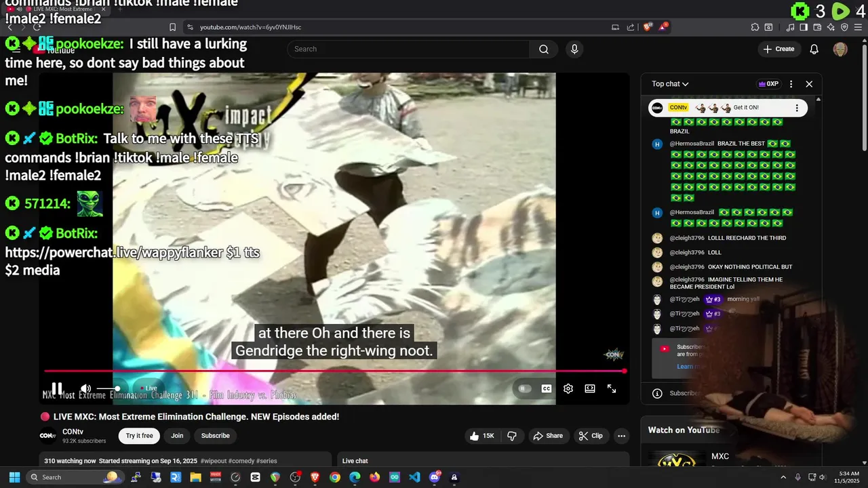Mute the video player volume
Image resolution: width=868 pixels, height=488 pixels.
click(86, 389)
